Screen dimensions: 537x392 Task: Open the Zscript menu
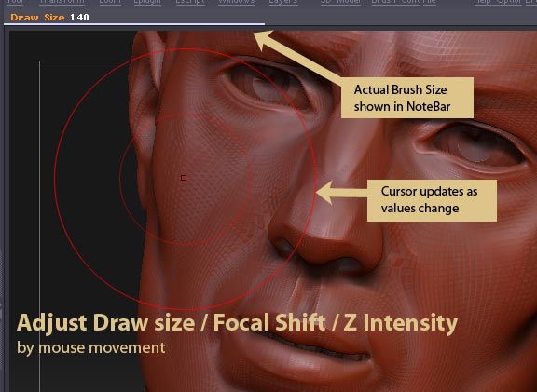[x=190, y=2]
